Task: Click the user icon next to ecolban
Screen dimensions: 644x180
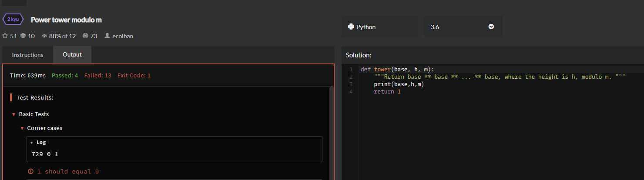Action: click(x=107, y=36)
